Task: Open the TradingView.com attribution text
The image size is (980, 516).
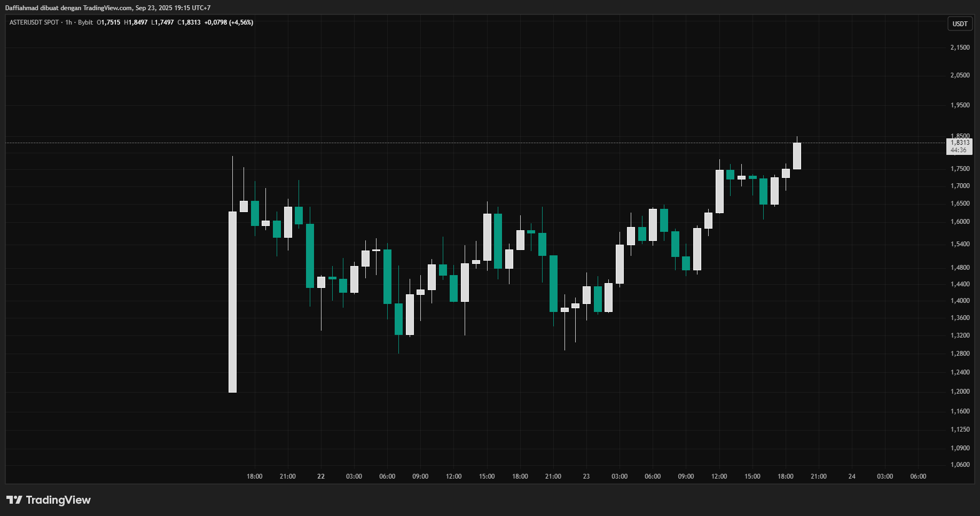Action: pos(107,8)
